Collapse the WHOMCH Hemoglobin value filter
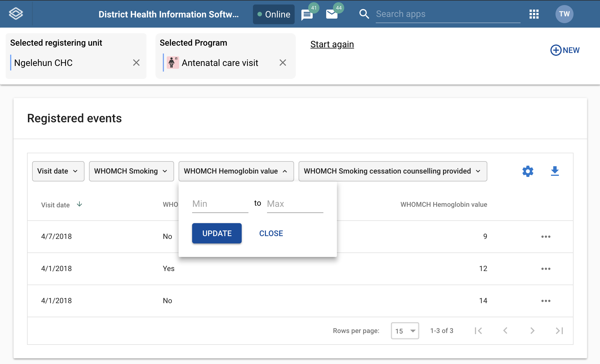This screenshot has width=600, height=364. tap(236, 171)
